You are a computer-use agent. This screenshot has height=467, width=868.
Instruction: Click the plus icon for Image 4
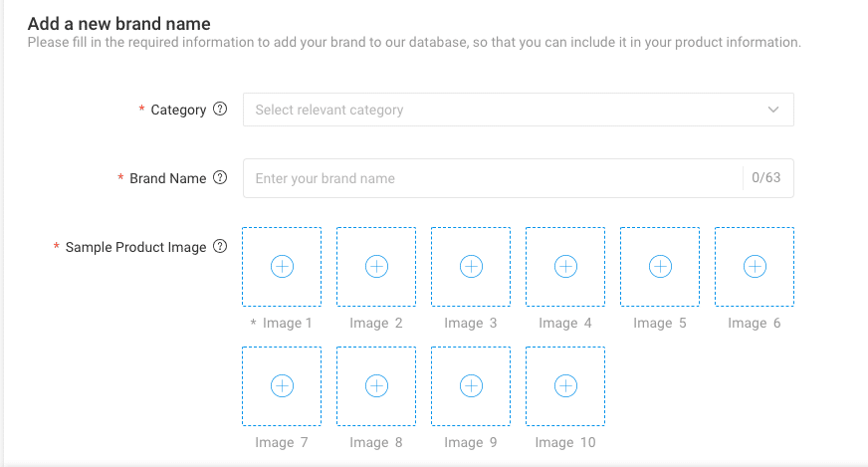click(565, 266)
